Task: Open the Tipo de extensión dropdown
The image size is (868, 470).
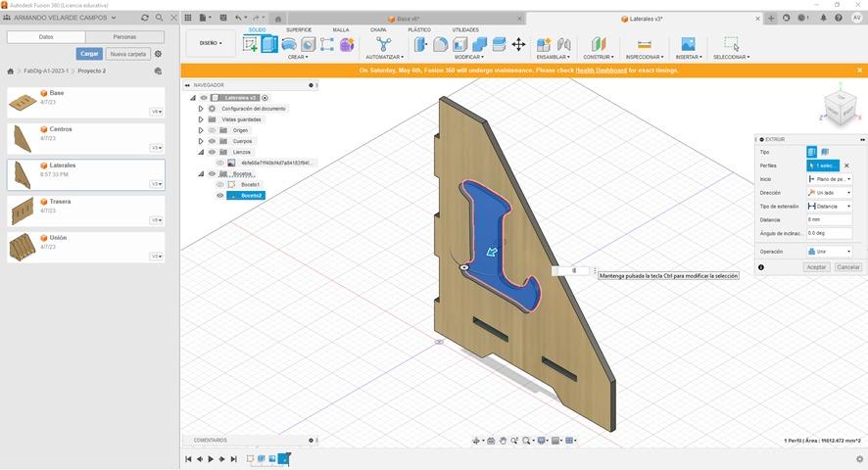Action: (829, 206)
